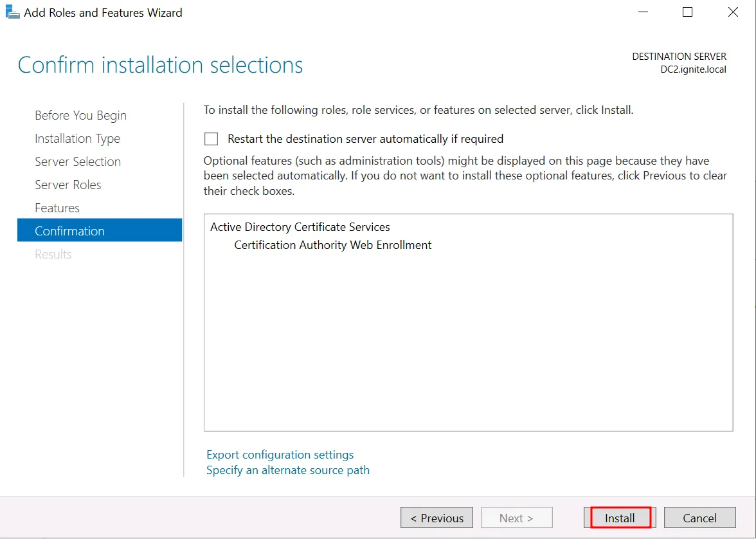Open the Installation Type step
Viewport: 756px width, 539px height.
[x=77, y=139]
